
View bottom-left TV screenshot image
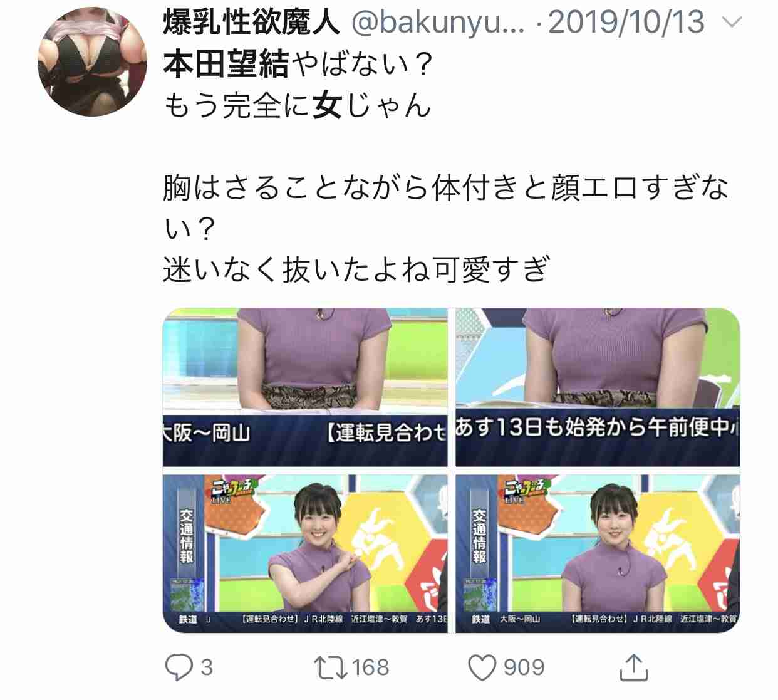click(x=305, y=553)
